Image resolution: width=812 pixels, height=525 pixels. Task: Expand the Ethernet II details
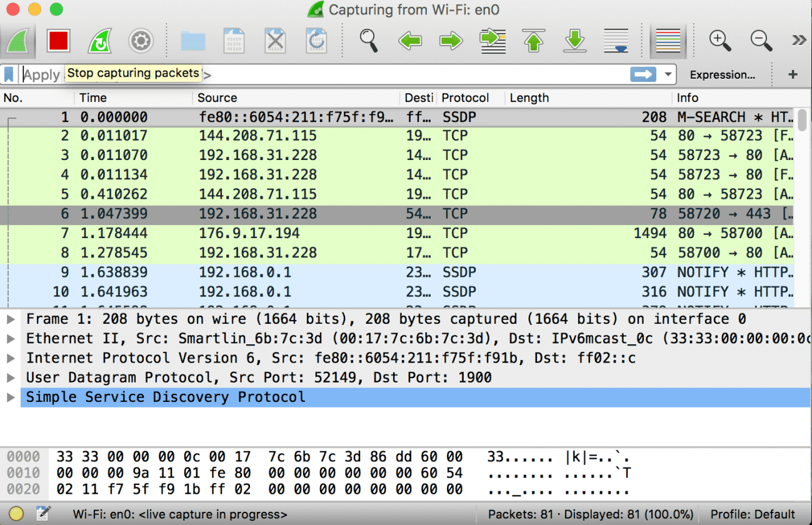(x=11, y=338)
